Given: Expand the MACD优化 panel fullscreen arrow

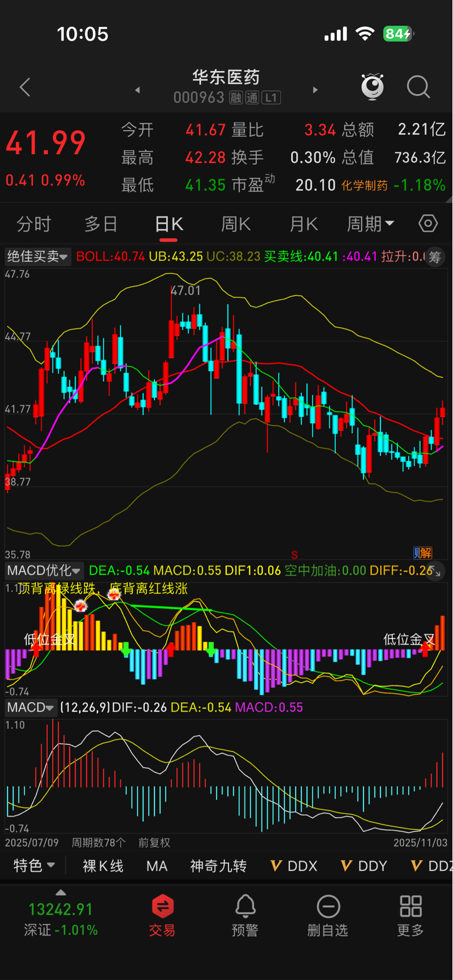Looking at the screenshot, I should [x=435, y=570].
